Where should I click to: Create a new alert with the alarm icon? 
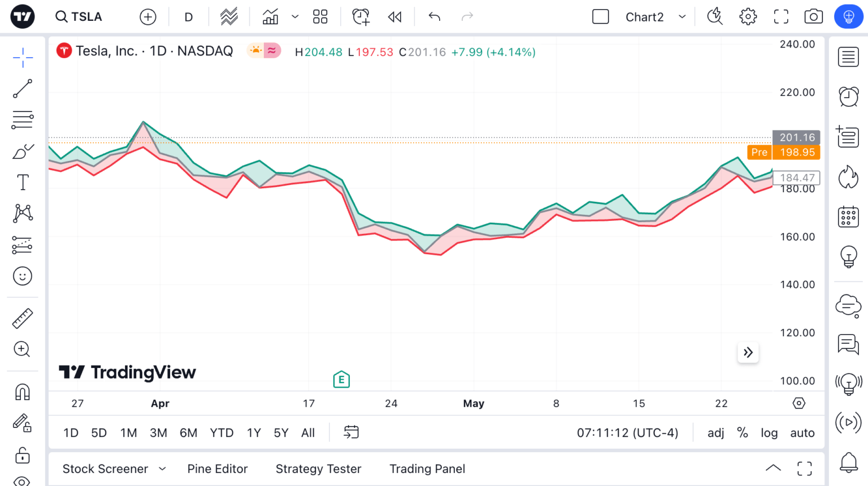tap(361, 16)
